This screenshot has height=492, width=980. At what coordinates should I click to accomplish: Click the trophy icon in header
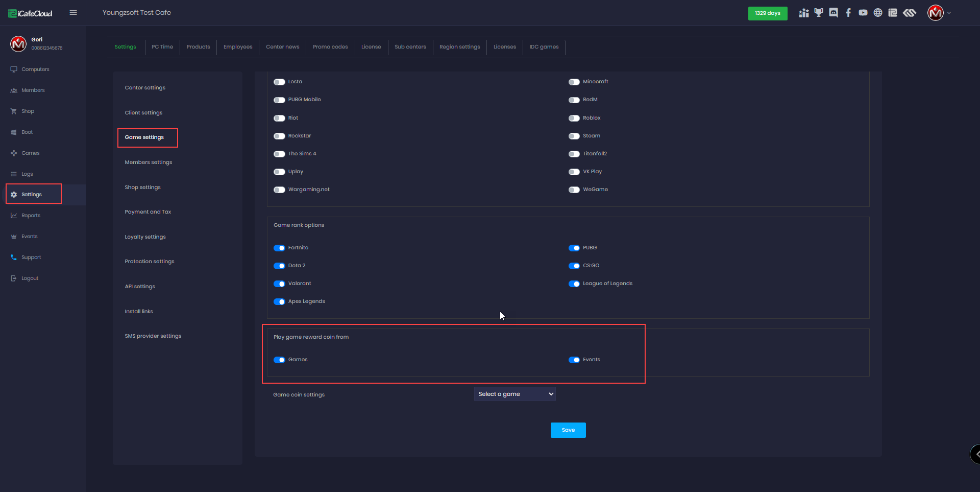tap(819, 13)
